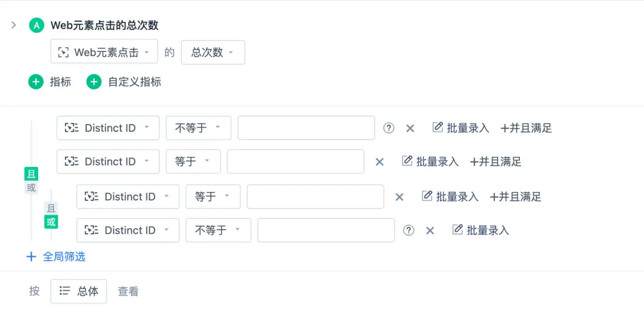Viewport: 644px width, 310px height.
Task: Delete the second filter row with X
Action: (x=379, y=162)
